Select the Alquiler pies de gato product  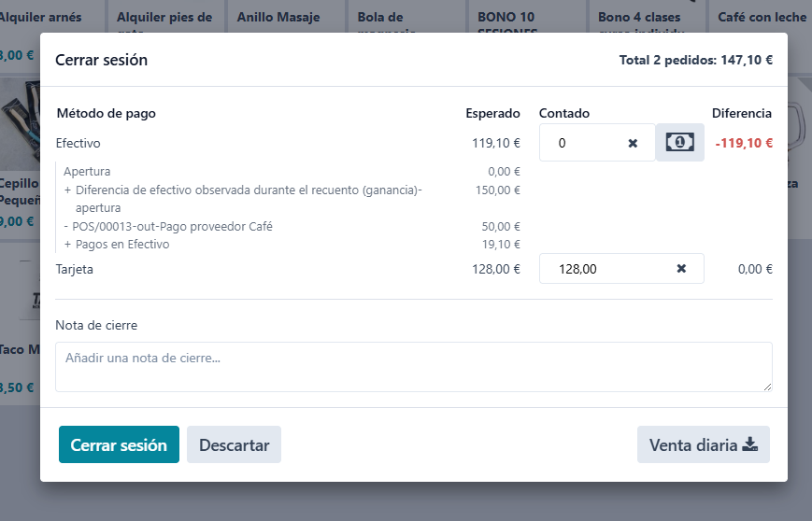pos(164,17)
